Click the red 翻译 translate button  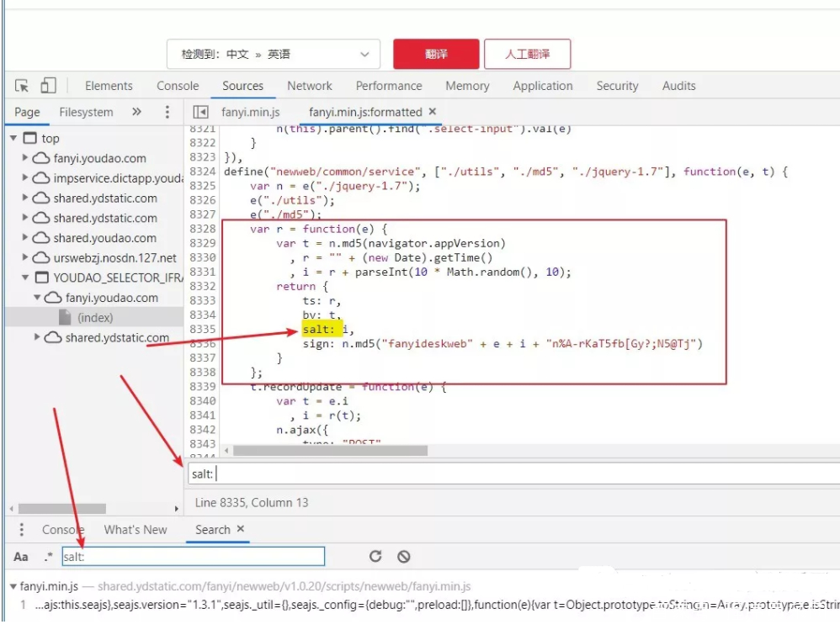click(436, 54)
